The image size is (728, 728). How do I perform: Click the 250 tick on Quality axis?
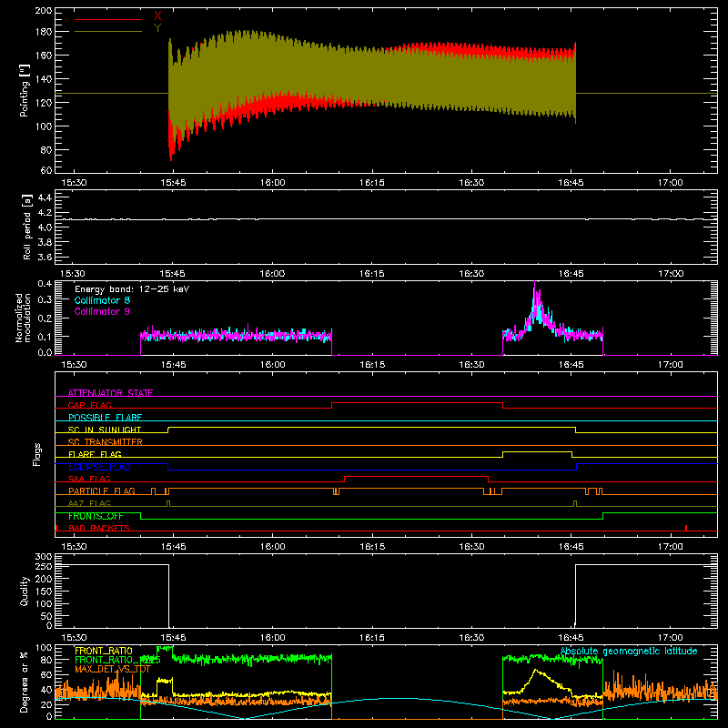(x=43, y=566)
